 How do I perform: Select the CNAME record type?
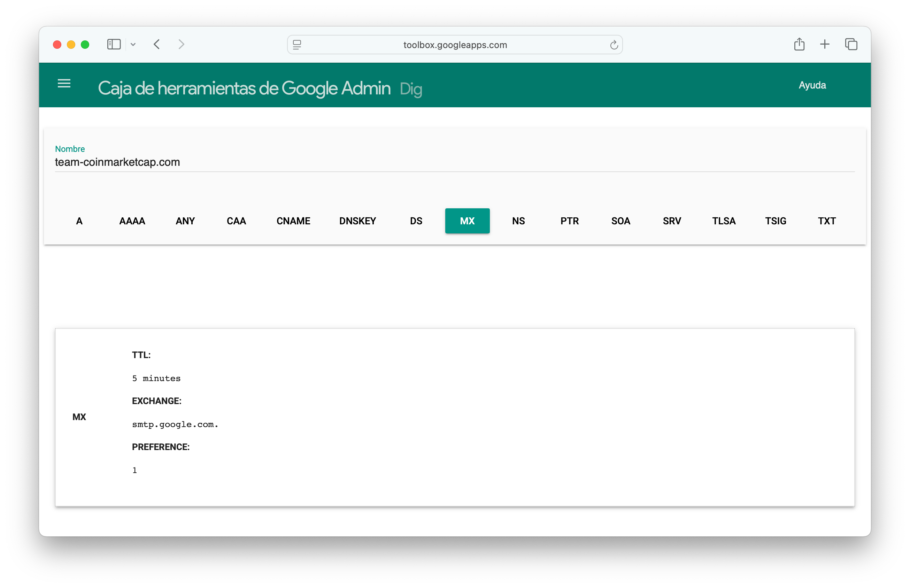point(293,221)
